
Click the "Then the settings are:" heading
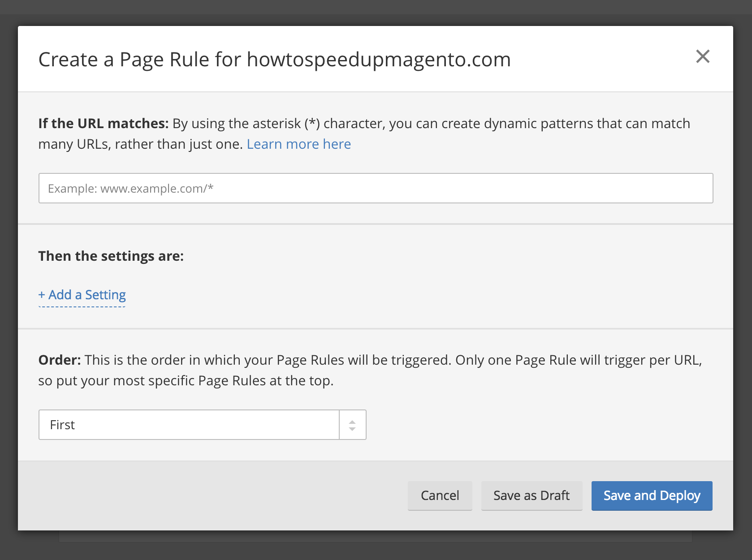coord(111,256)
